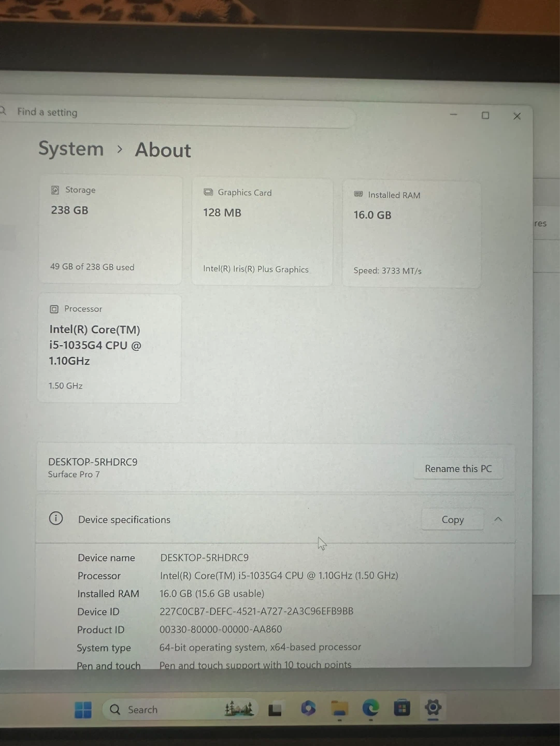Viewport: 560px width, 746px height.
Task: Click the Storage card icon
Action: (55, 190)
